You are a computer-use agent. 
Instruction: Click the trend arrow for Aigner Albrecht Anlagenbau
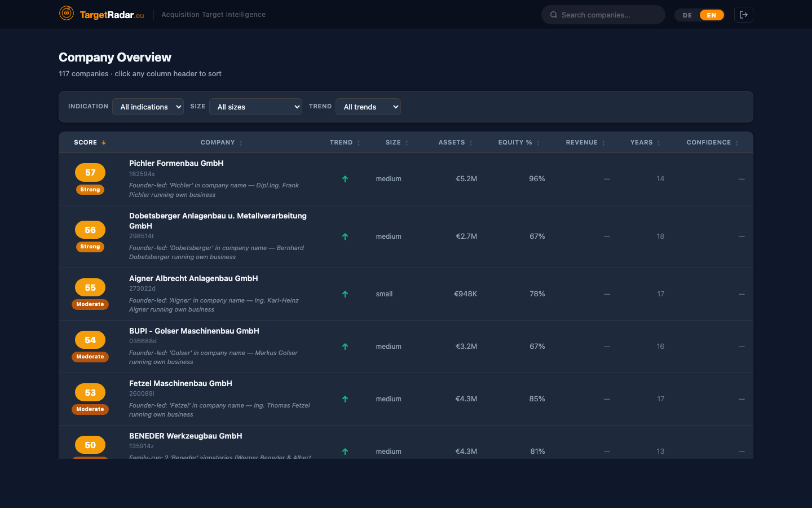point(345,294)
